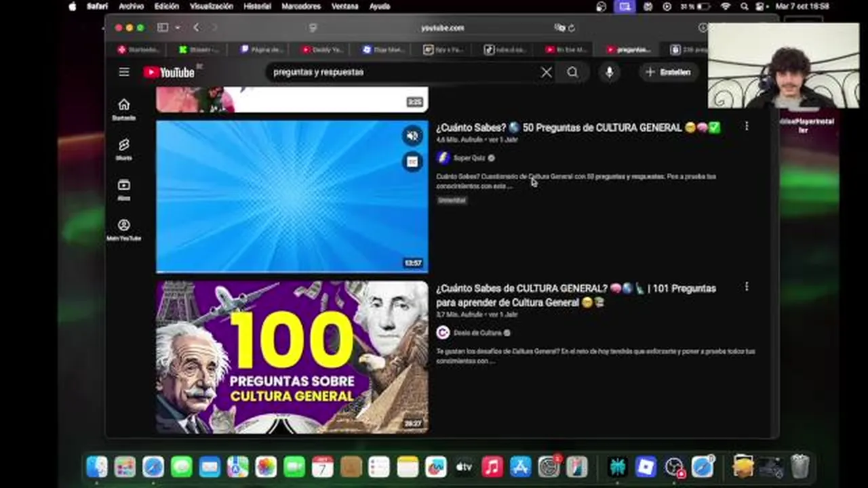Go back with Safari's back arrow
Screen dimensions: 868x488
[197, 28]
